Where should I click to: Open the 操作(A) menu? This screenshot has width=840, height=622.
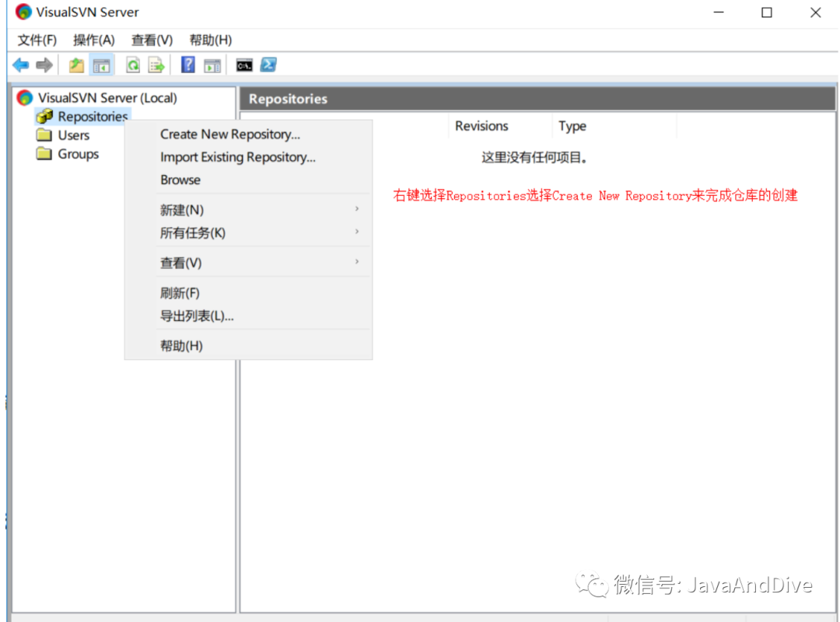94,40
